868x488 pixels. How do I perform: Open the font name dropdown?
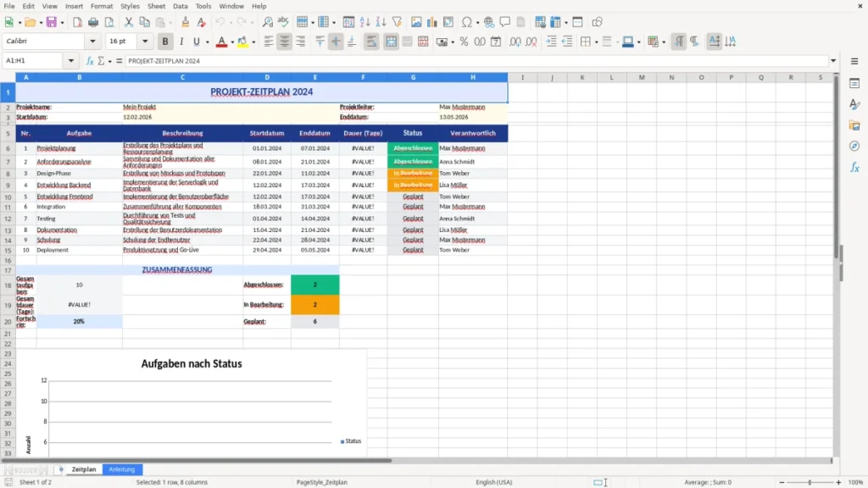(x=92, y=42)
